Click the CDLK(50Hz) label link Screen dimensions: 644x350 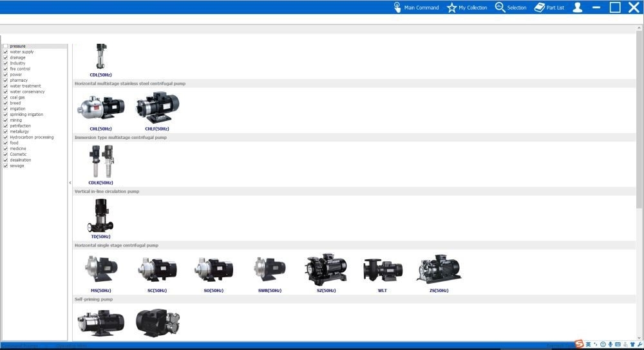pyautogui.click(x=100, y=183)
